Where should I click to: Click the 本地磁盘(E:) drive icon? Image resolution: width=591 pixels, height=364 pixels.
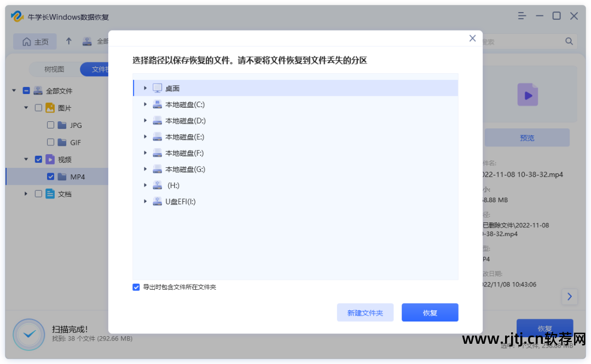157,137
